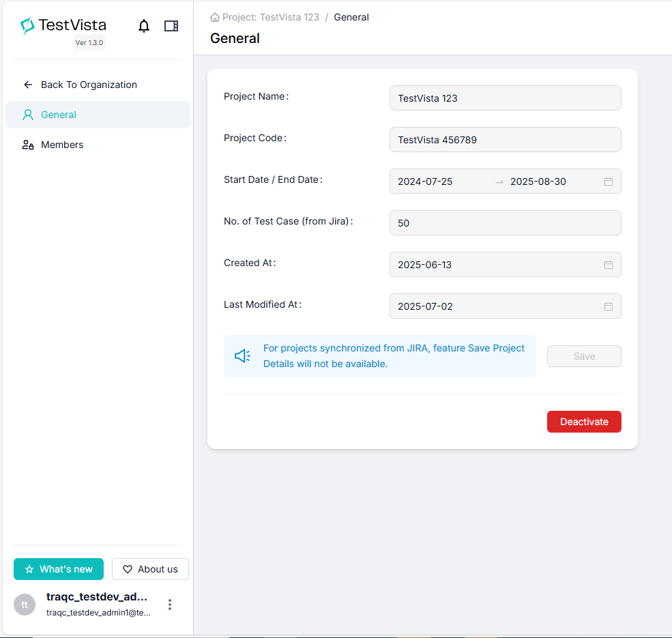The width and height of the screenshot is (672, 638).
Task: Click start date 2024-07-25
Action: [x=425, y=182]
